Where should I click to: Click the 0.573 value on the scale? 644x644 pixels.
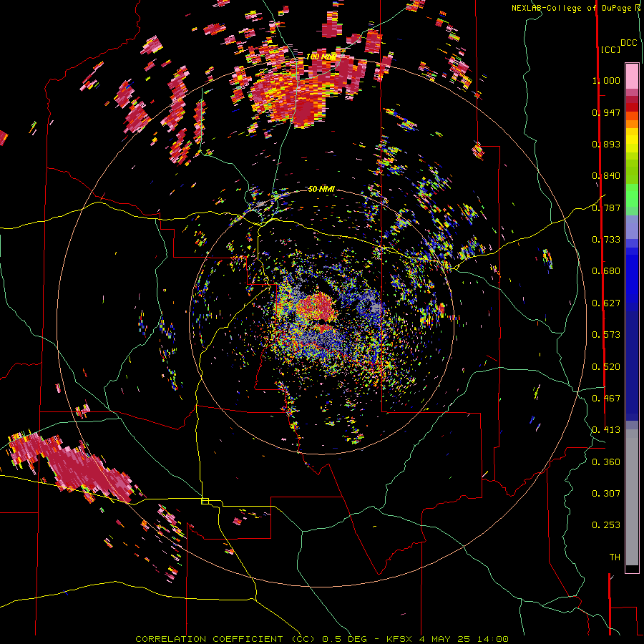606,335
